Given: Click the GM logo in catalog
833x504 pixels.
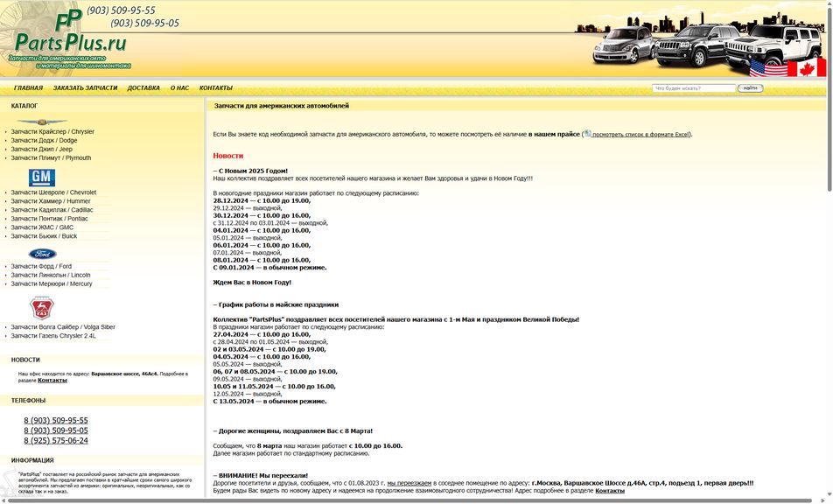Looking at the screenshot, I should tap(42, 178).
